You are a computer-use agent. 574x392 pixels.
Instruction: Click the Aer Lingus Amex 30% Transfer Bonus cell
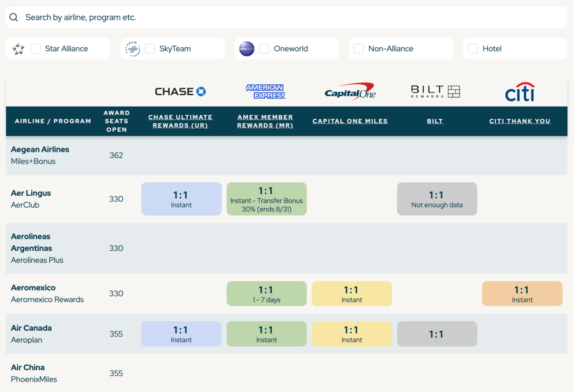(x=267, y=199)
